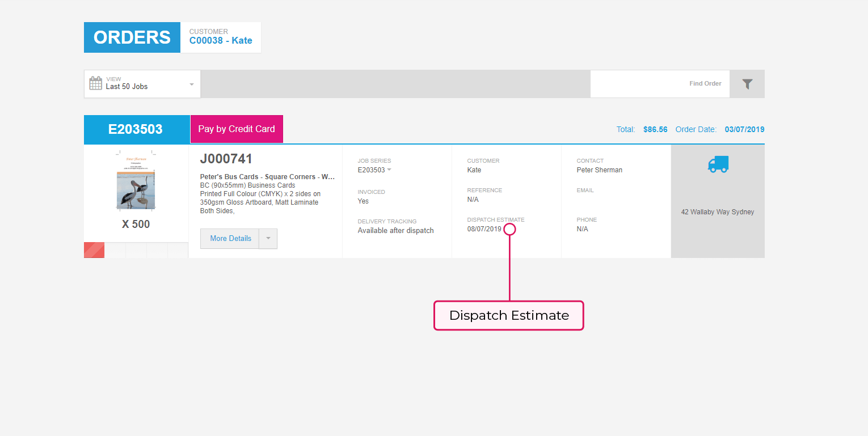
Task: Select the ORDERS header tab
Action: [x=132, y=37]
